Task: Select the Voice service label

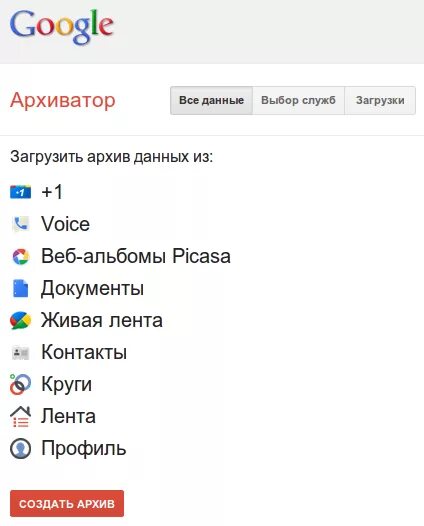Action: (65, 224)
